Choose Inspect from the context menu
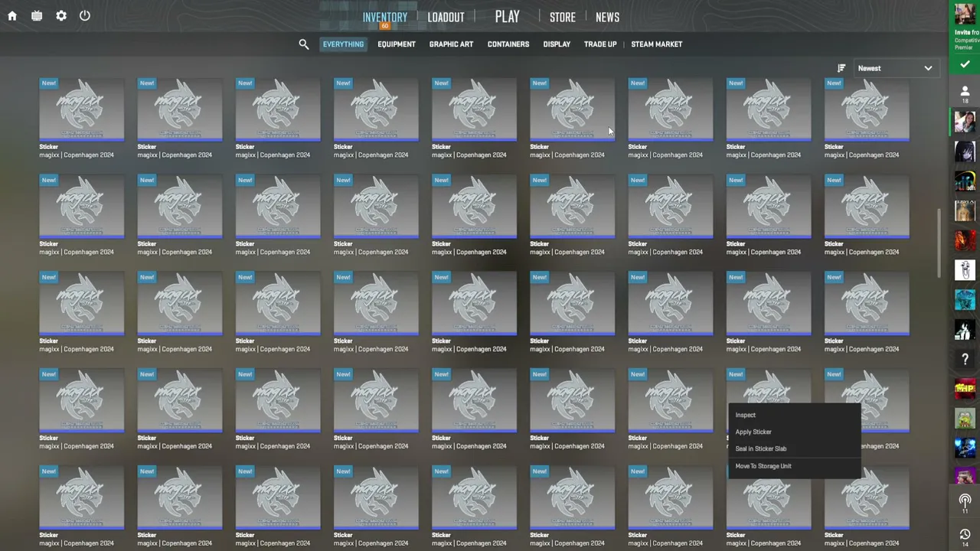The image size is (980, 551). [795, 415]
